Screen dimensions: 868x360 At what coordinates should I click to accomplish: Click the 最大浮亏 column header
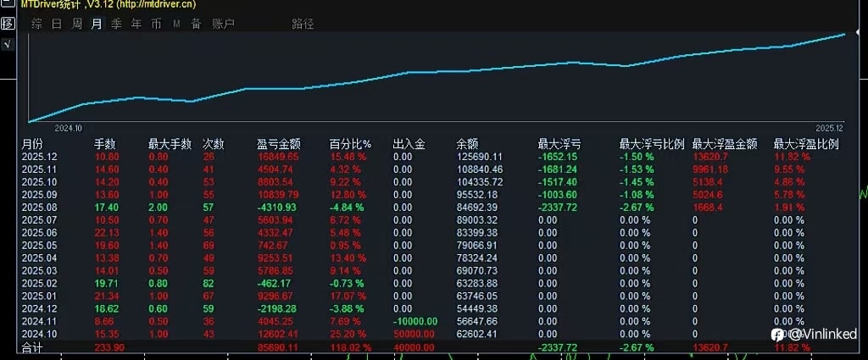(x=559, y=144)
